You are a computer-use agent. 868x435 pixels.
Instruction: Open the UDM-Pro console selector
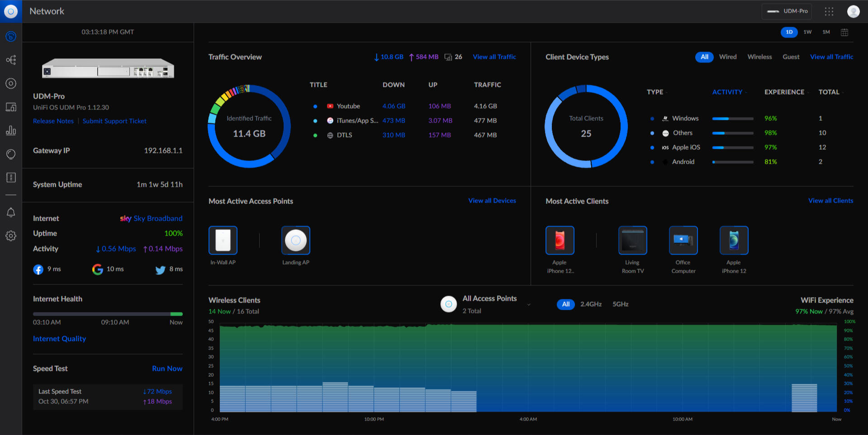787,11
